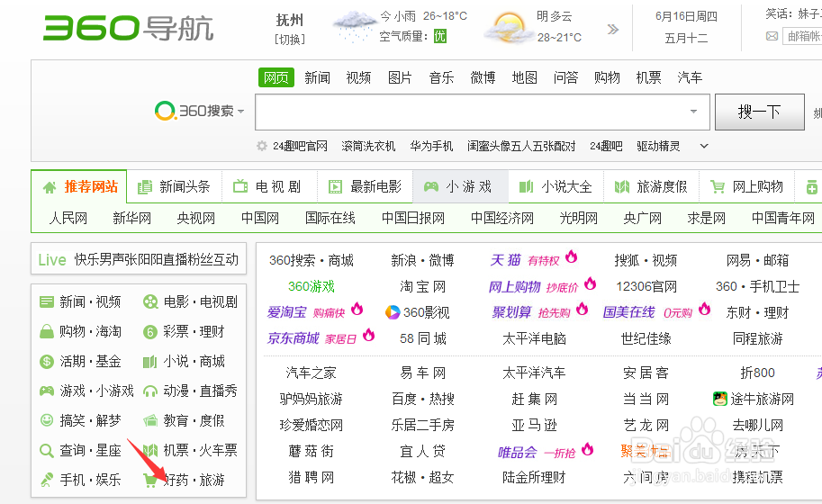The image size is (822, 504).
Task: Click the 新闻头条 newspaper icon
Action: coord(145,187)
